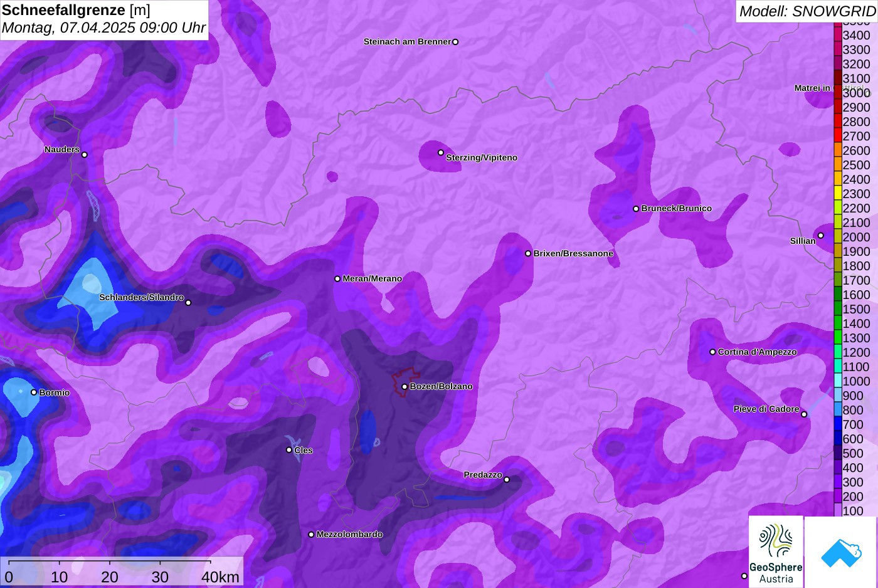
Task: Click the Cles location dot
Action: pos(289,450)
